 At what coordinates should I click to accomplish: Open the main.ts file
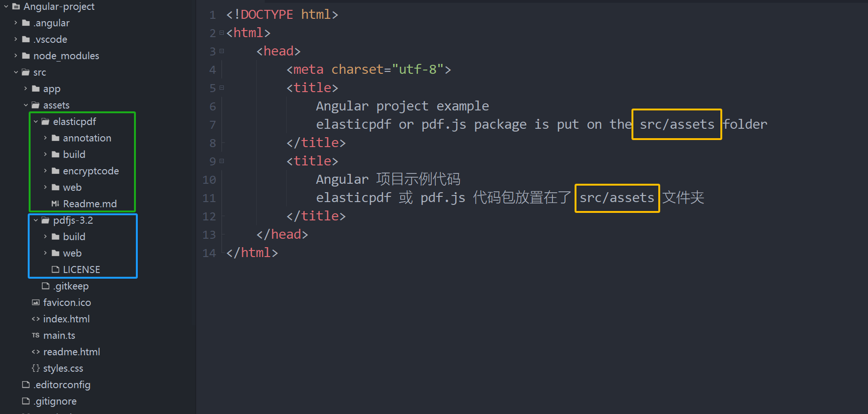pyautogui.click(x=59, y=335)
